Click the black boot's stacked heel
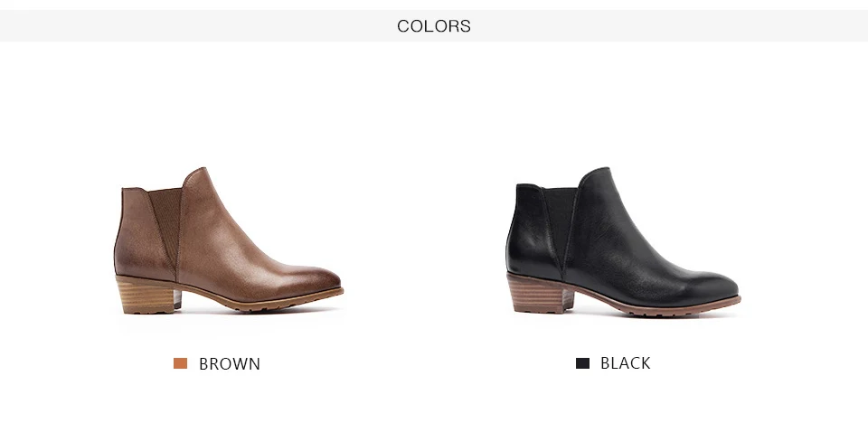 [540, 293]
